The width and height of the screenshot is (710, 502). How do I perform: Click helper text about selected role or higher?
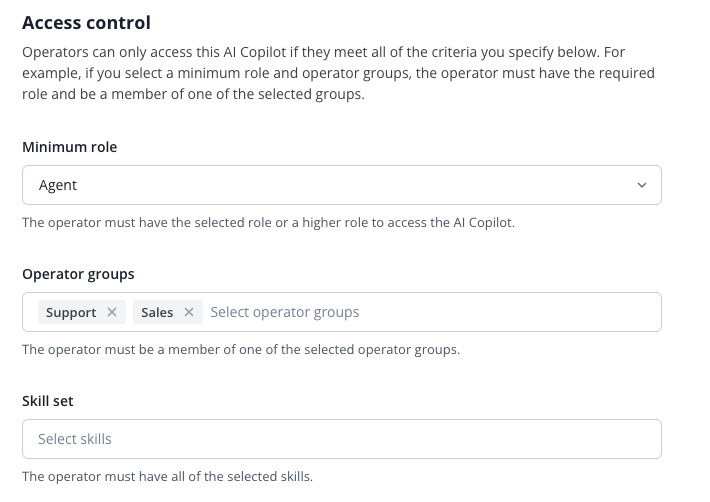[x=268, y=222]
